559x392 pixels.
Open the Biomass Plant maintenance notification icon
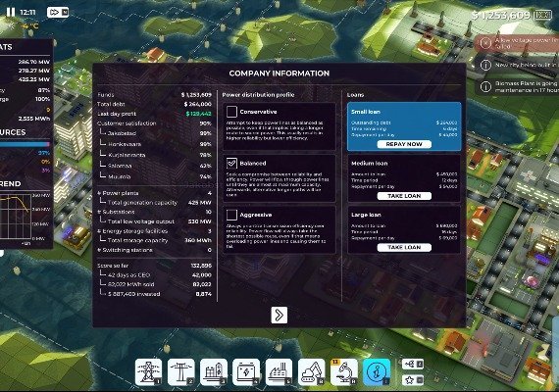[x=485, y=86]
